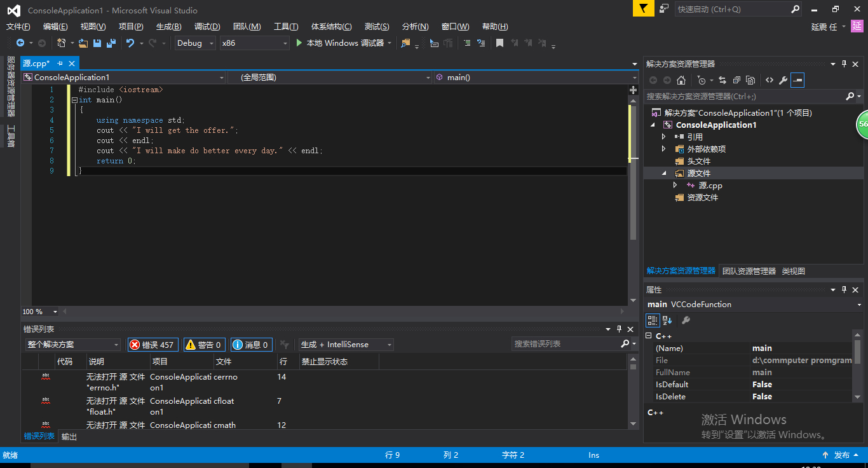Screen dimensions: 868x468
Task: Expand the 源.cpp tree node
Action: point(675,185)
